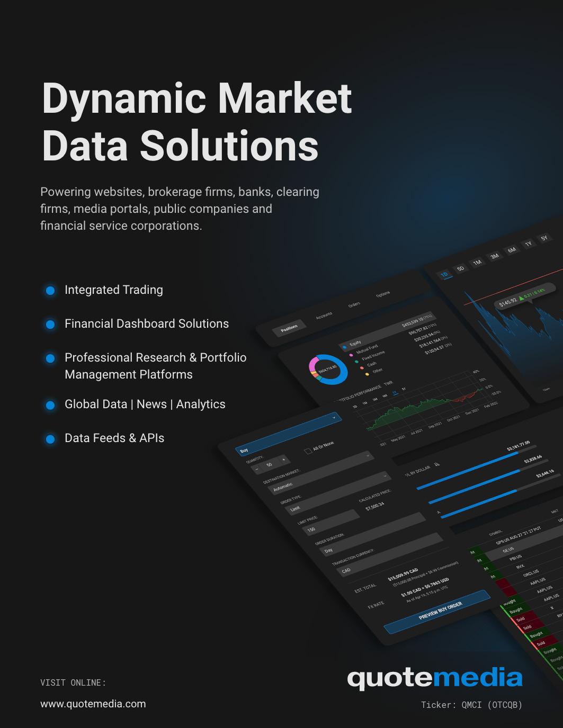Click the $1.00 CAD = $0.7863 USD rate
Viewport: 563px width, 728px height.
425,587
